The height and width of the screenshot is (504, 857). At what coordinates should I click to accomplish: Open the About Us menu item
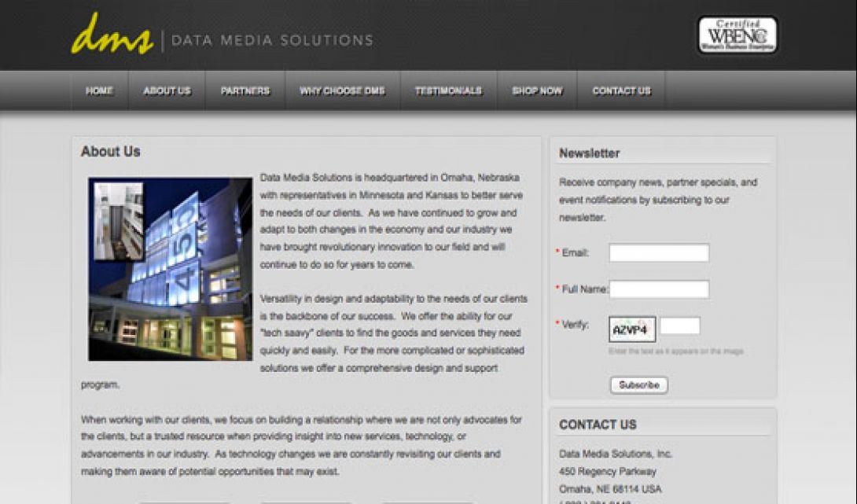click(x=167, y=90)
